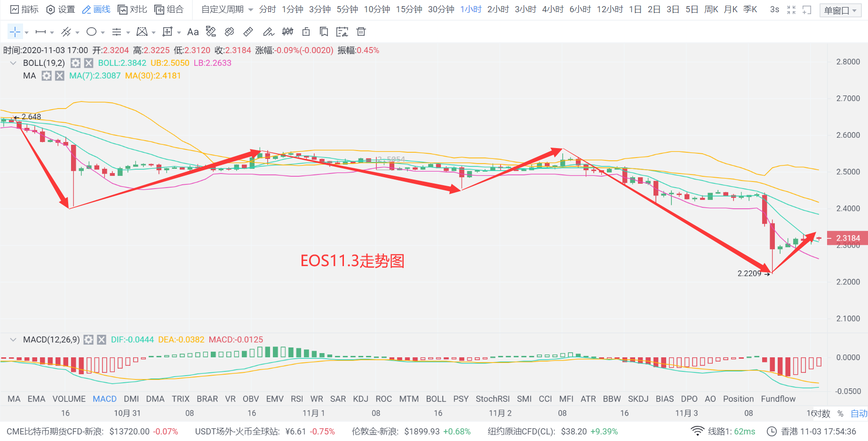Open the 自定义周期 custom period dropdown
Screen dimensions: 868x441
point(227,9)
